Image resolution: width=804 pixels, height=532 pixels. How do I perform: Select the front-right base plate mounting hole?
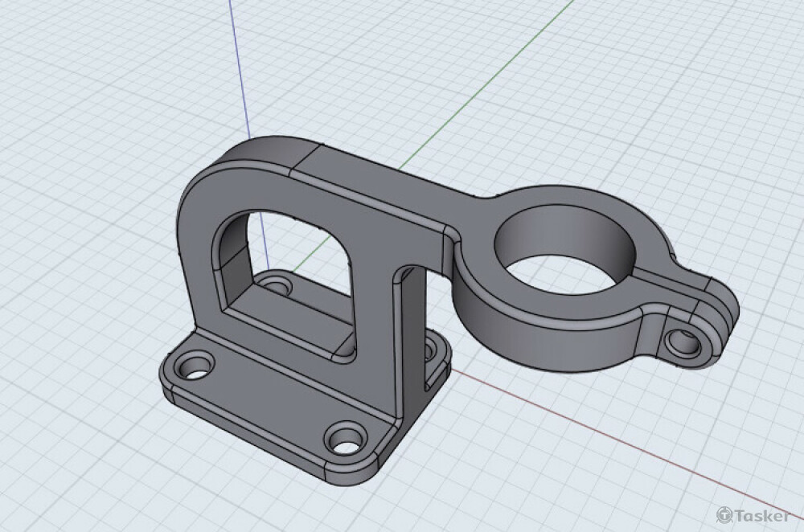(347, 438)
